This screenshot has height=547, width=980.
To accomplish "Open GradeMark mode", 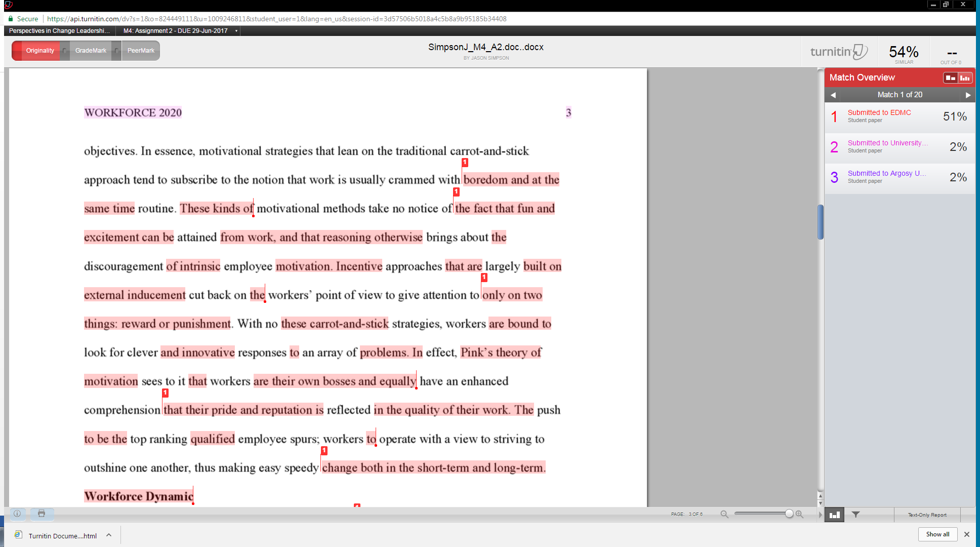I will [x=91, y=50].
